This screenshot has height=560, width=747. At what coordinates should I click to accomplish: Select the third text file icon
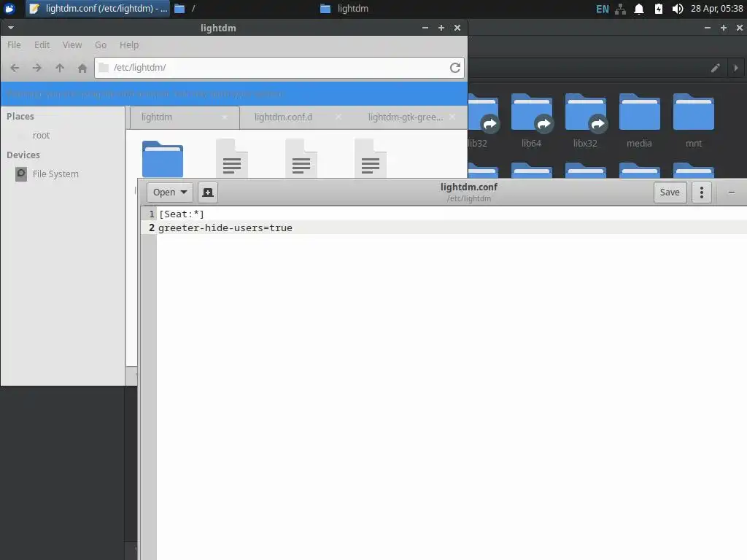(x=370, y=158)
